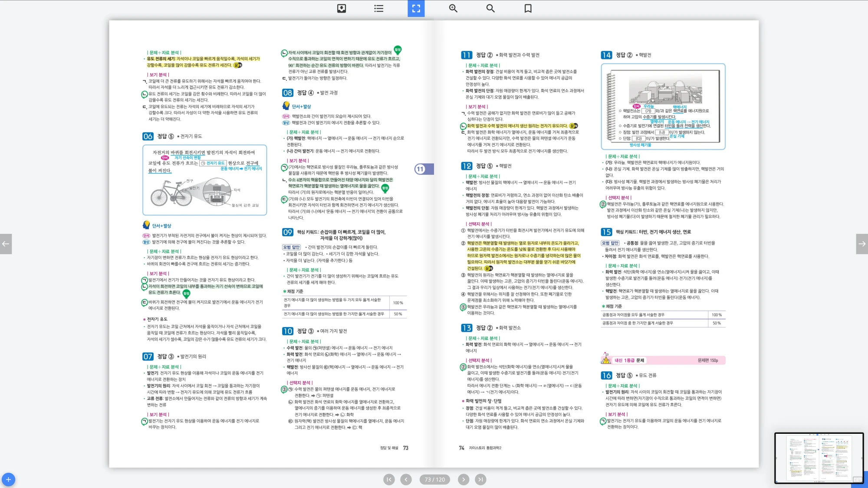
Task: Click the blue plus button bottom-left
Action: pos(8,479)
